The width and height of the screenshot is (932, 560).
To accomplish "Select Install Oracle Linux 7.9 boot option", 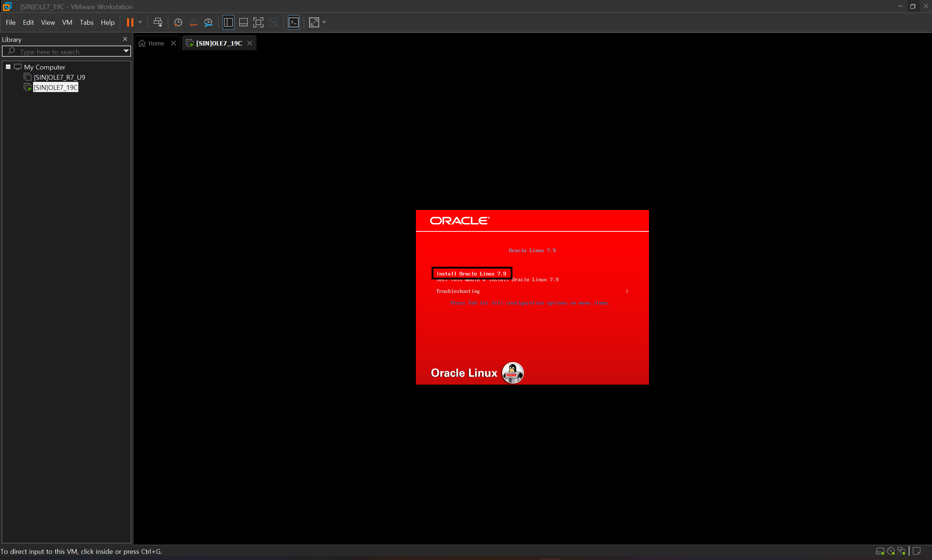I will point(471,274).
